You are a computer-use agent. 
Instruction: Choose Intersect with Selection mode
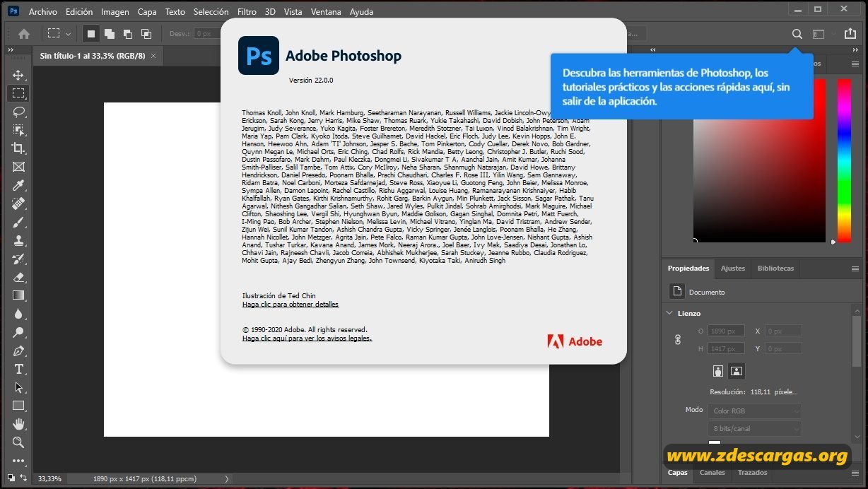[146, 33]
